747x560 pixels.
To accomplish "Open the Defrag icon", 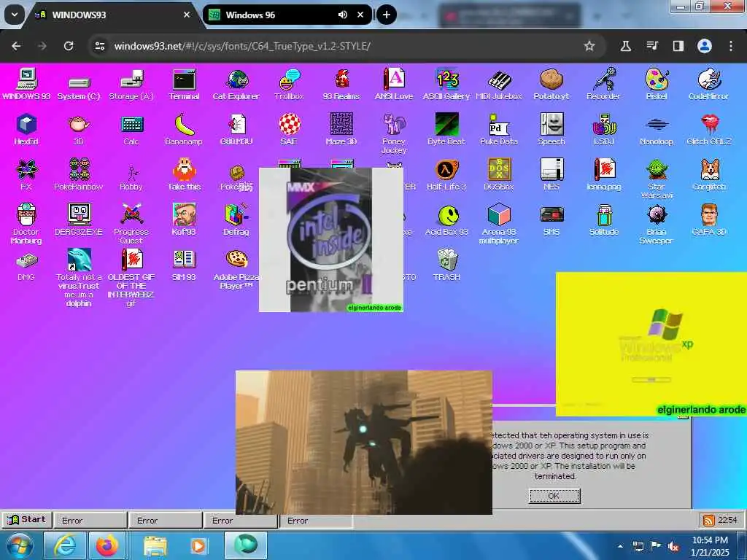I will [236, 220].
